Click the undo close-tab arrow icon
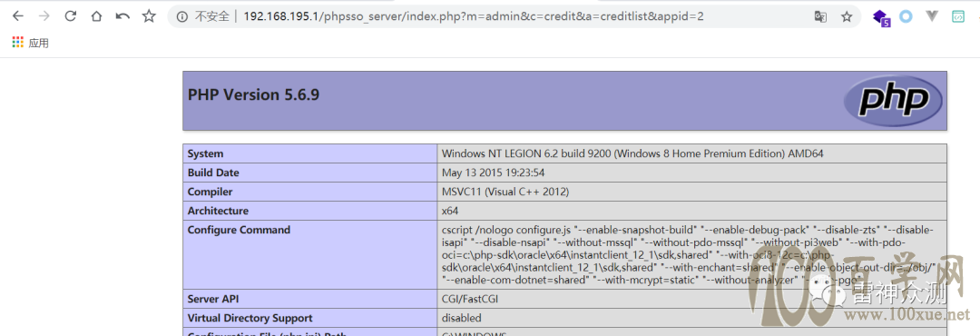The height and width of the screenshot is (336, 980). [122, 16]
